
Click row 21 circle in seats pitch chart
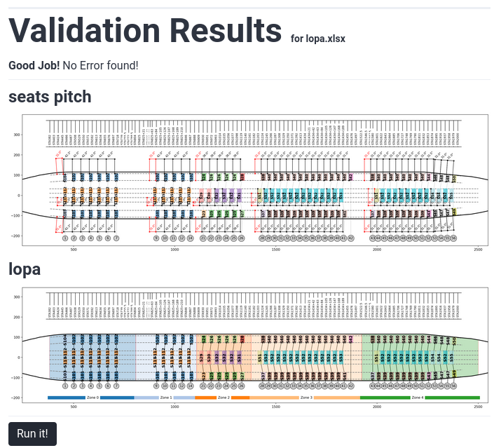pyautogui.click(x=203, y=238)
